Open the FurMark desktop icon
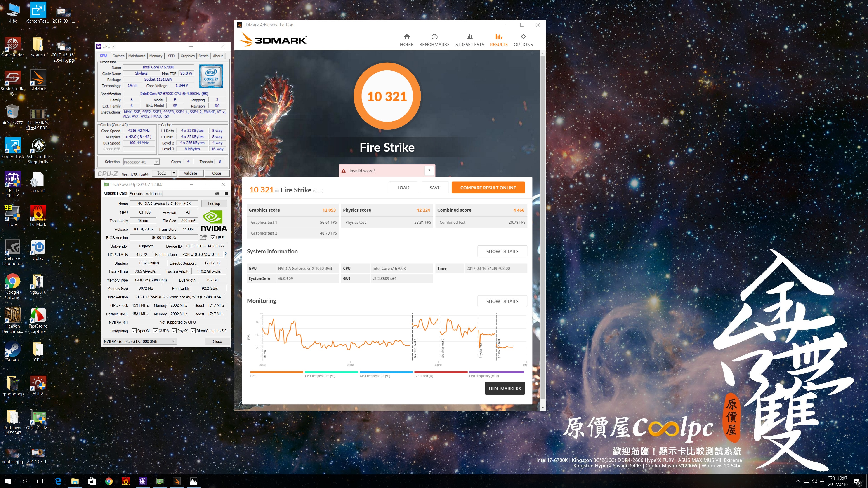 (38, 216)
